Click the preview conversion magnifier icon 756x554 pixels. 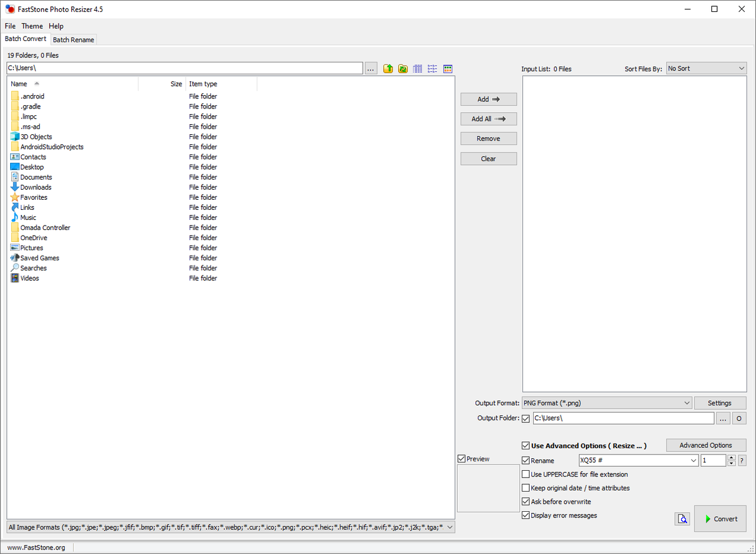pos(682,519)
